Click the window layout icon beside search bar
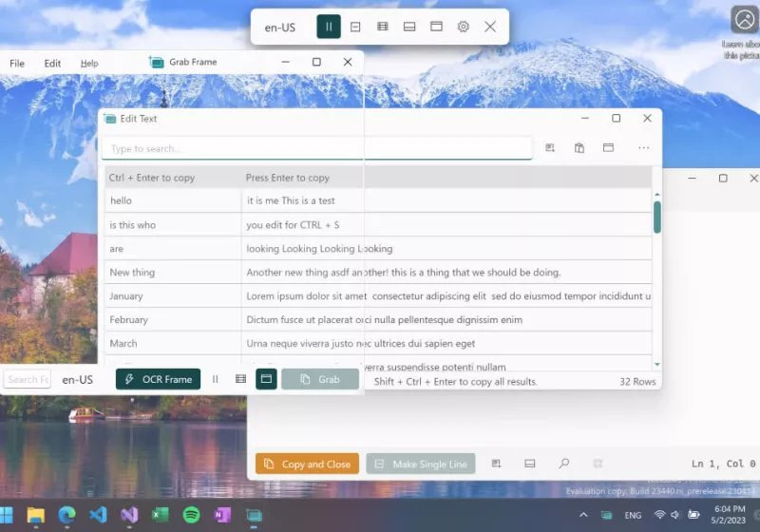The height and width of the screenshot is (532, 760). 608,148
